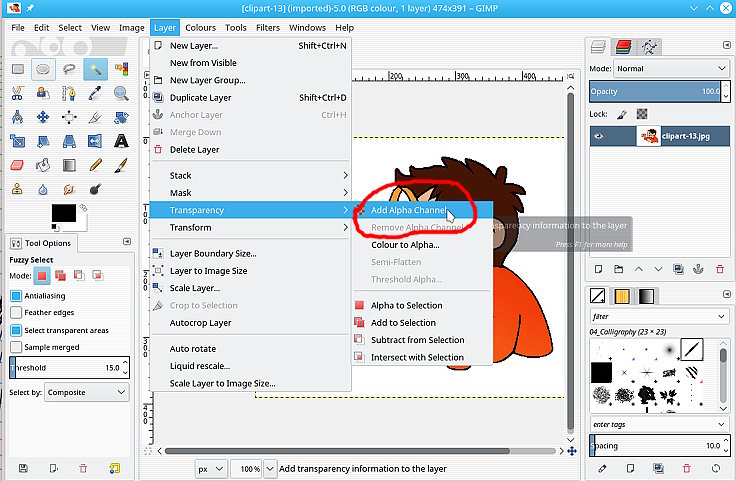Select the Crop tool
736x481 pixels.
[95, 116]
